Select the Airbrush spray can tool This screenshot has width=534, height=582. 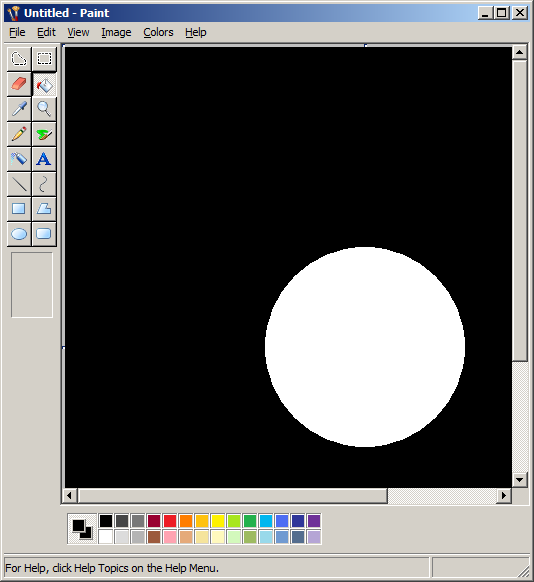[x=19, y=159]
